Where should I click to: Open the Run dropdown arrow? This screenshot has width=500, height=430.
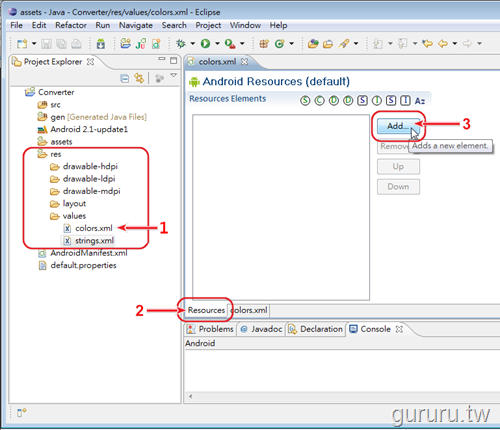[217, 43]
